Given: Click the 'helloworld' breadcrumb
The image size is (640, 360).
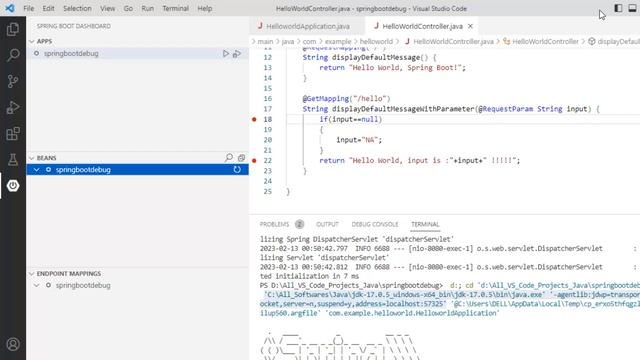Looking at the screenshot, I should 376,42.
